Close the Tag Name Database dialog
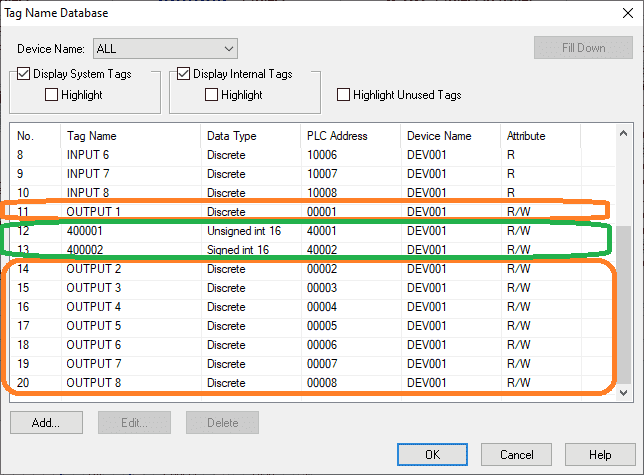The image size is (644, 475). click(x=628, y=13)
